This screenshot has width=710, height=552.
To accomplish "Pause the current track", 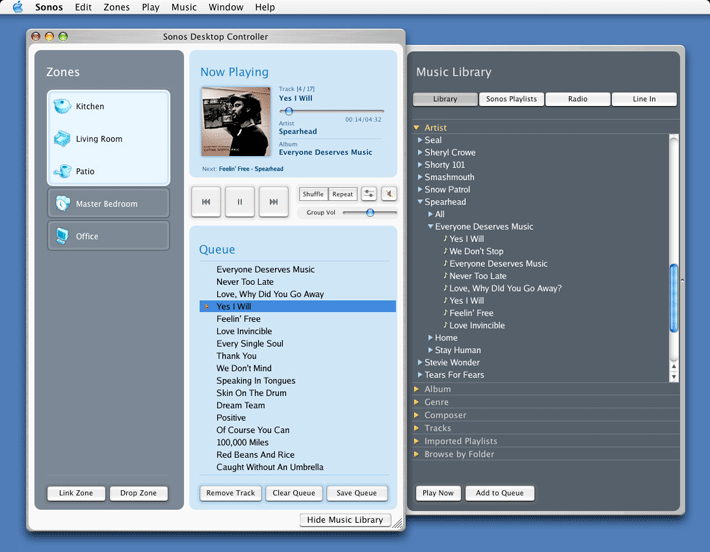I will point(240,202).
